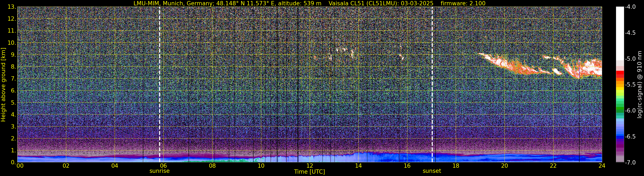Click the '7.' height axis tick label
The height and width of the screenshot is (176, 644).
click(13, 79)
